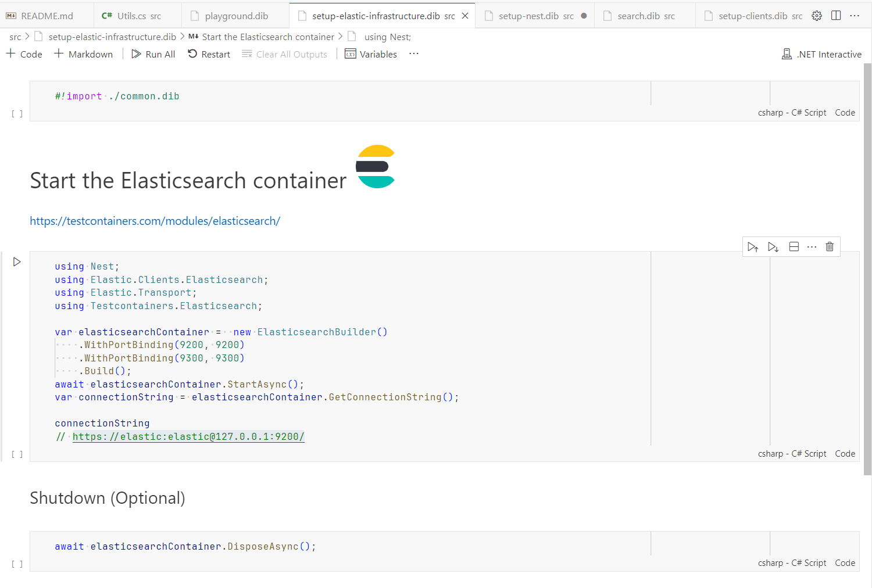Open the search.dib tab

645,16
